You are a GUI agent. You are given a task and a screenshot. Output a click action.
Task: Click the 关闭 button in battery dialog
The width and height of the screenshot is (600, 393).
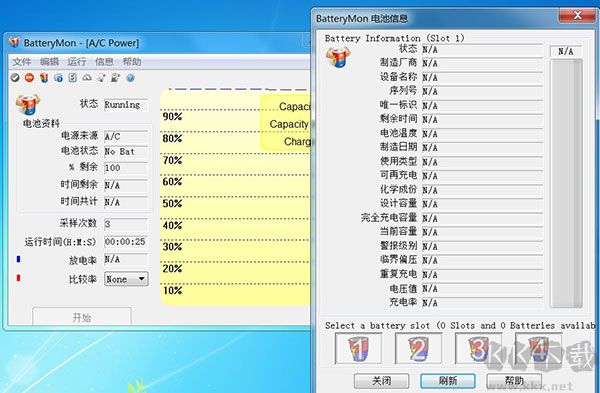[382, 381]
